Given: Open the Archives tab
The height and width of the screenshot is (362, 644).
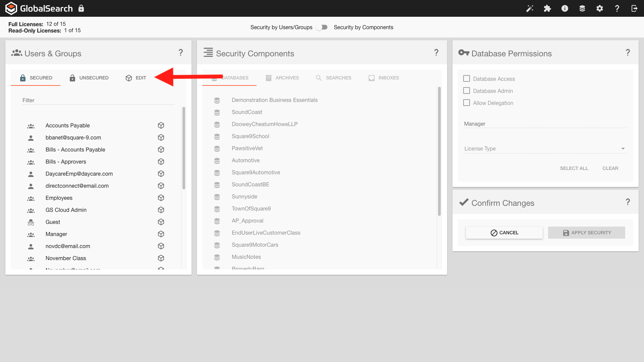Looking at the screenshot, I should point(282,78).
